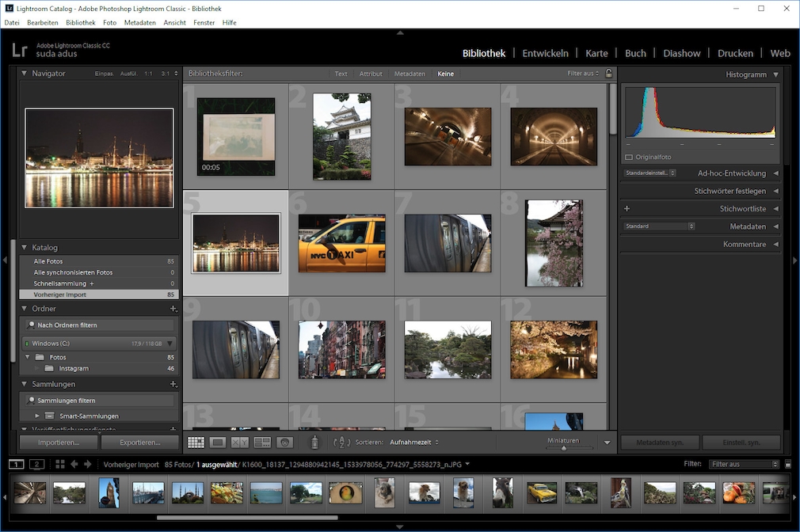Click the grid overlay icon near filmstrip navigation
This screenshot has width=800, height=532.
tap(60, 464)
